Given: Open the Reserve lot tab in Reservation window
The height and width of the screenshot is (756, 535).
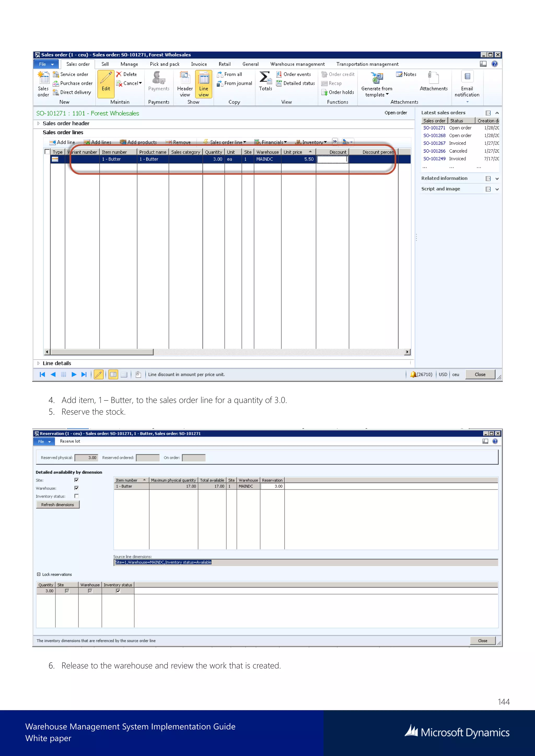Looking at the screenshot, I should 70,441.
